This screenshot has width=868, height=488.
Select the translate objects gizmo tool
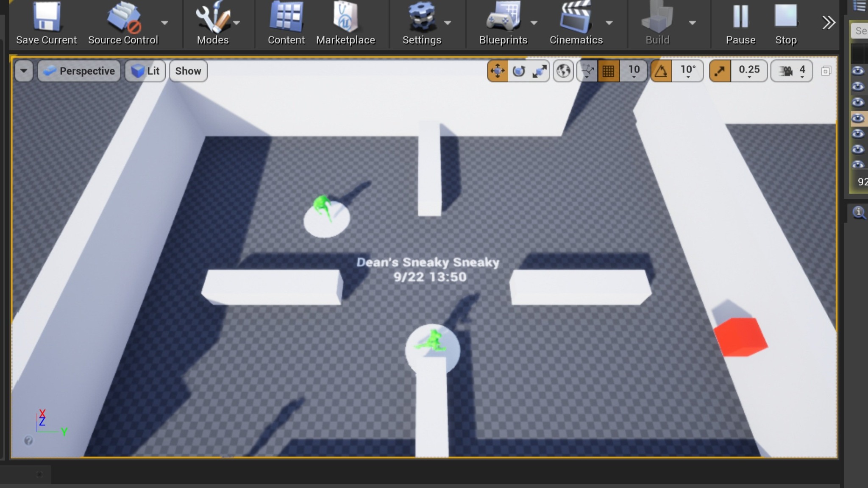coord(498,71)
